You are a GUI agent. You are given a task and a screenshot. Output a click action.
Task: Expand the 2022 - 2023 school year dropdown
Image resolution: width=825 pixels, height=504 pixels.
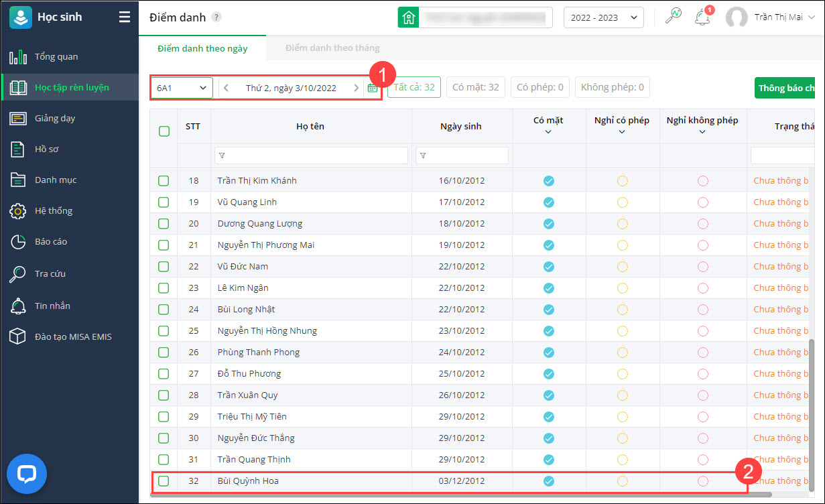(603, 17)
